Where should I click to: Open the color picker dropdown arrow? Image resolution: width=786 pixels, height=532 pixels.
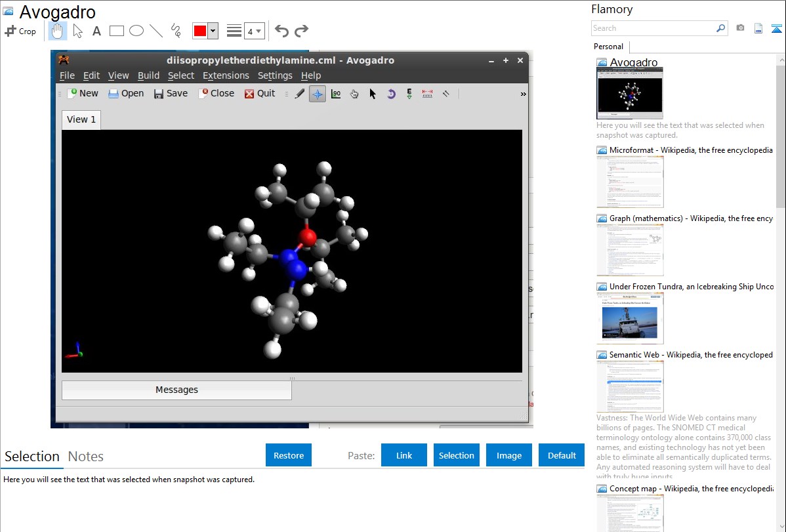click(x=213, y=31)
